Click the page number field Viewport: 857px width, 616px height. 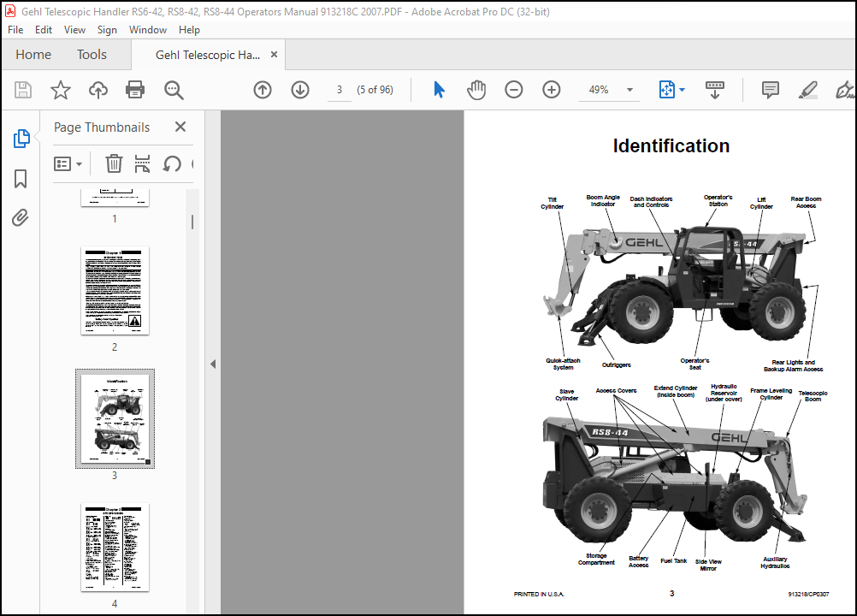click(x=340, y=90)
